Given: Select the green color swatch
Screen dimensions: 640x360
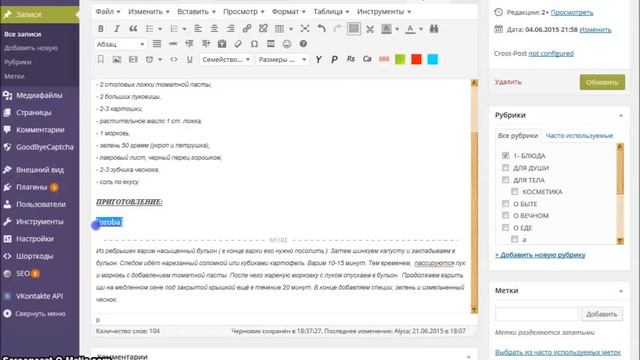Looking at the screenshot, I should point(400,60).
